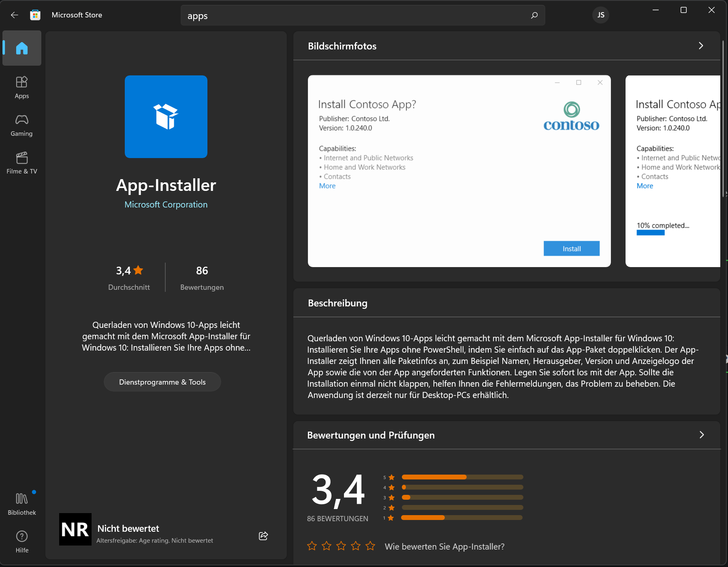The height and width of the screenshot is (567, 728).
Task: Click the Microsoft Store logo icon
Action: point(35,15)
